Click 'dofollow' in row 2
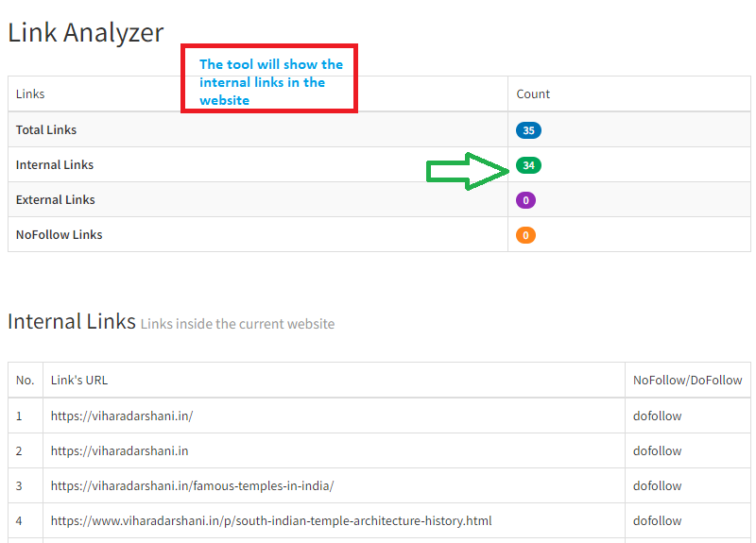This screenshot has width=756, height=543. (x=657, y=451)
